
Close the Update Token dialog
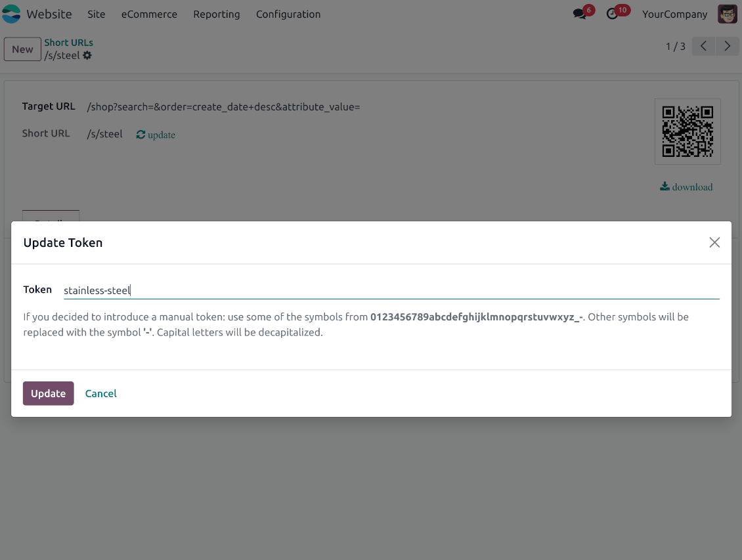[714, 242]
